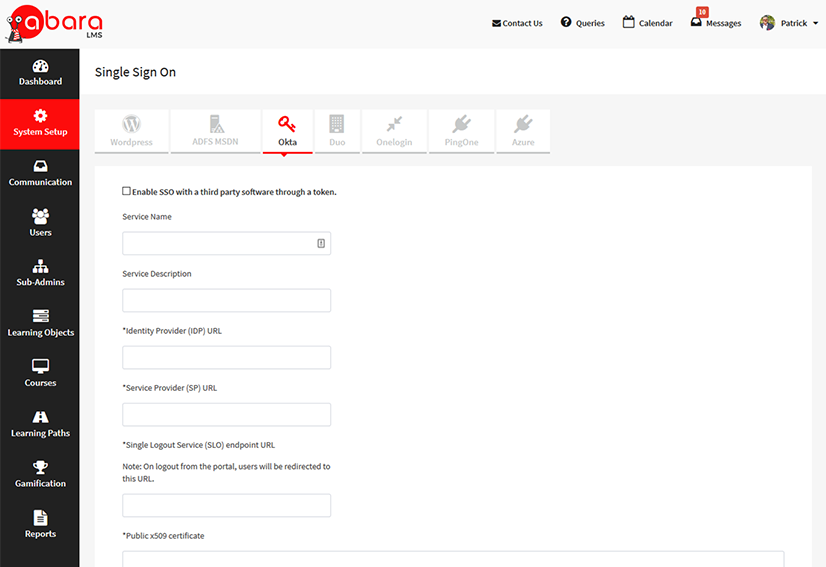Open the Messages inbox icon with badge
The width and height of the screenshot is (826, 567).
click(696, 22)
